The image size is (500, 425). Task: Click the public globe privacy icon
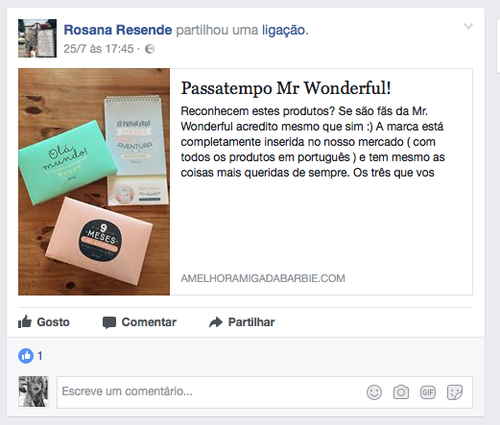150,49
